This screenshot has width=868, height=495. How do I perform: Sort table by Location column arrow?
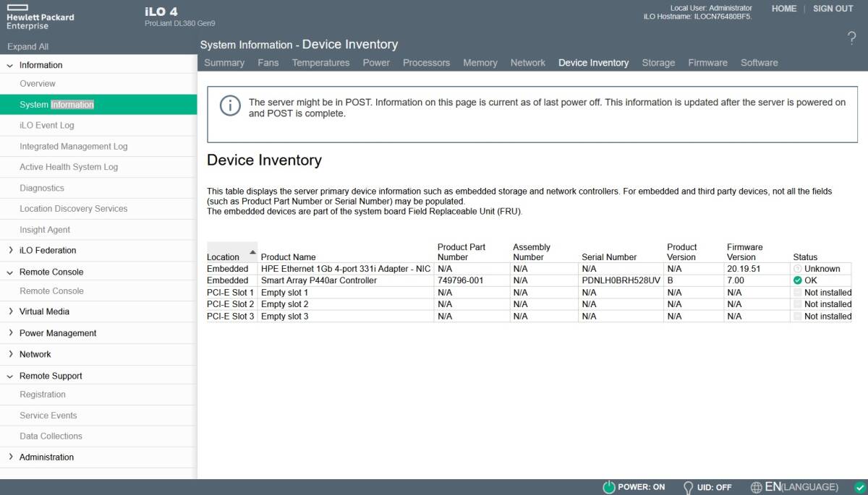252,252
